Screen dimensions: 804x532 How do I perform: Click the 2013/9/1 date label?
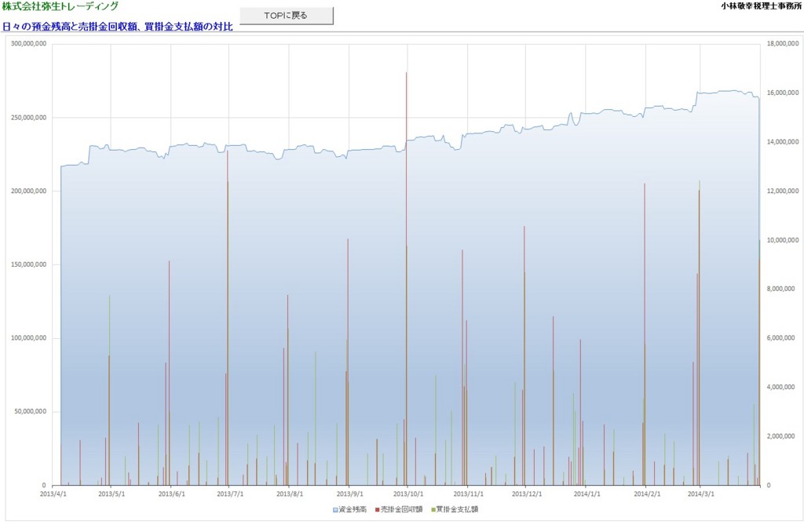[x=349, y=494]
